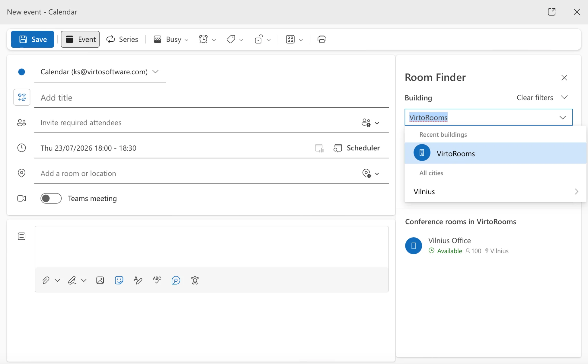Click the Room Finder heading

[x=435, y=78]
